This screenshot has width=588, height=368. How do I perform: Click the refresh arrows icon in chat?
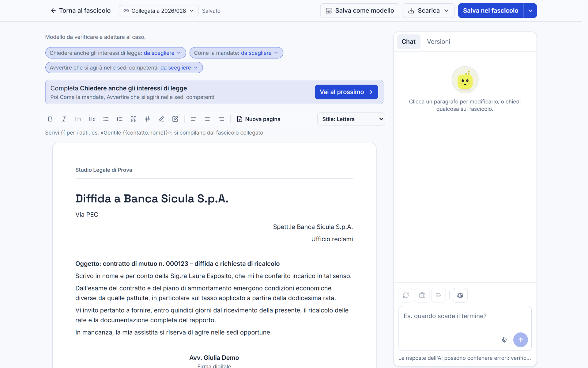(x=406, y=295)
